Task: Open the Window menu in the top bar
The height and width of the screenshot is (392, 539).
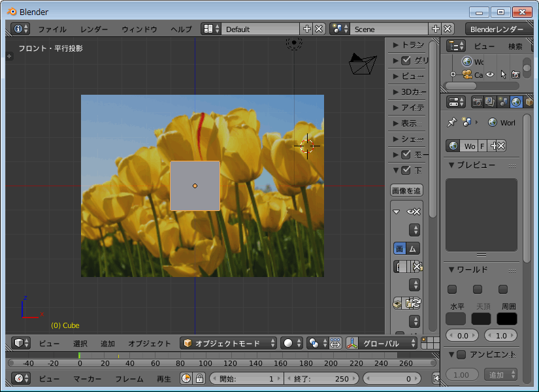Action: tap(139, 29)
